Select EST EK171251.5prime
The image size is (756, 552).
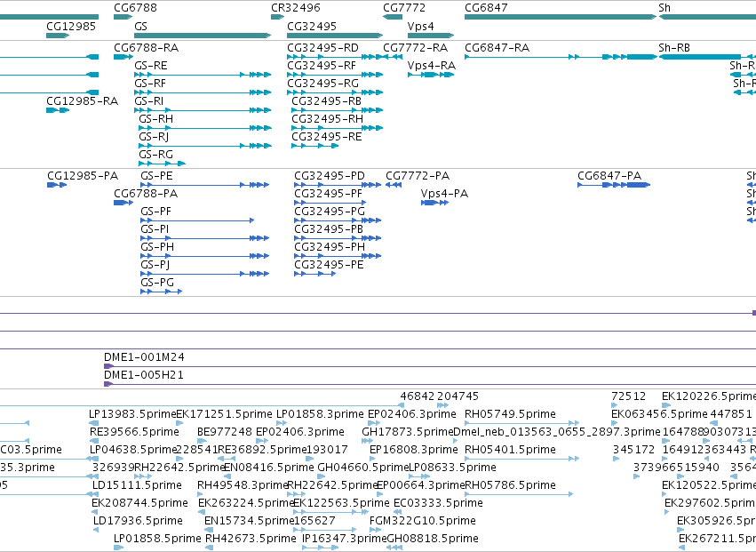(224, 414)
